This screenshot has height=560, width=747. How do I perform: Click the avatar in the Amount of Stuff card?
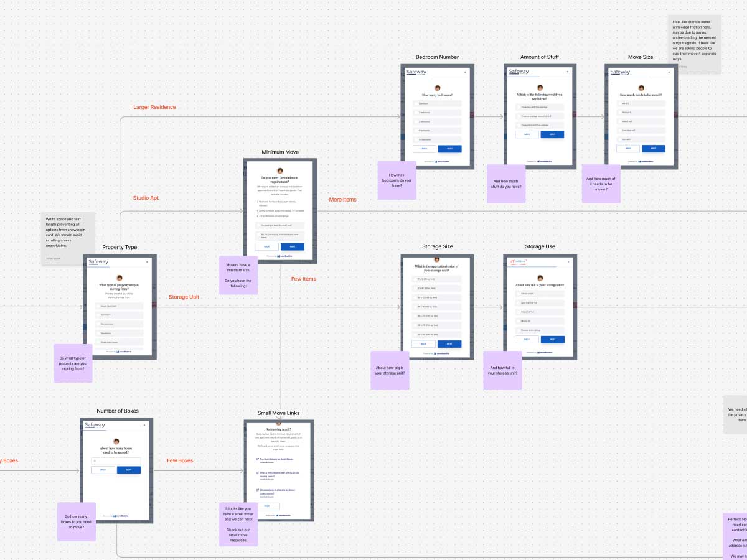click(540, 87)
